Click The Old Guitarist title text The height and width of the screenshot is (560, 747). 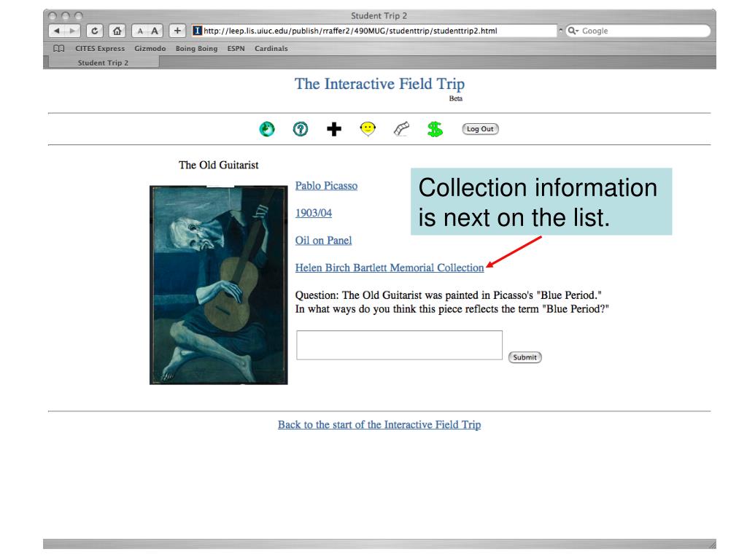[x=219, y=166]
